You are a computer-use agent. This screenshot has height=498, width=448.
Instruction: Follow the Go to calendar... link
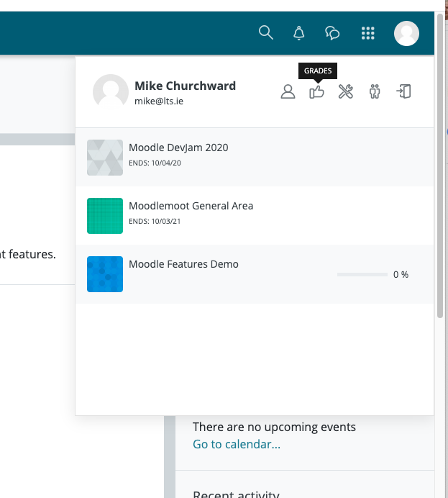click(x=237, y=444)
